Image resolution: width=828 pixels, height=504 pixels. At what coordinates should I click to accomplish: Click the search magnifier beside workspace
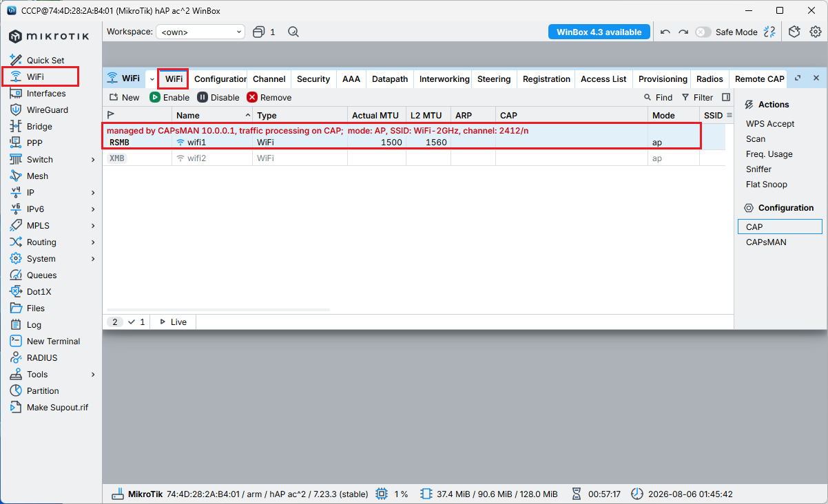293,32
